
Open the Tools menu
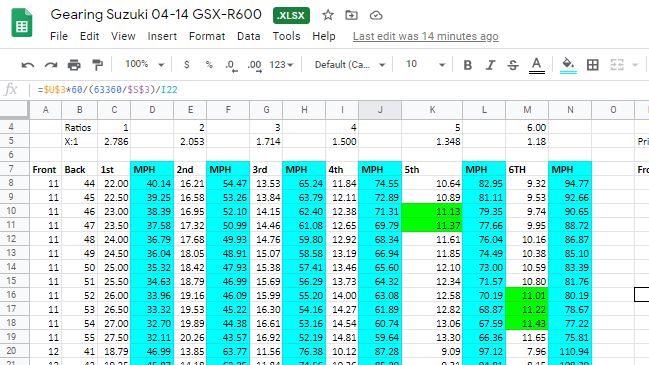point(286,36)
